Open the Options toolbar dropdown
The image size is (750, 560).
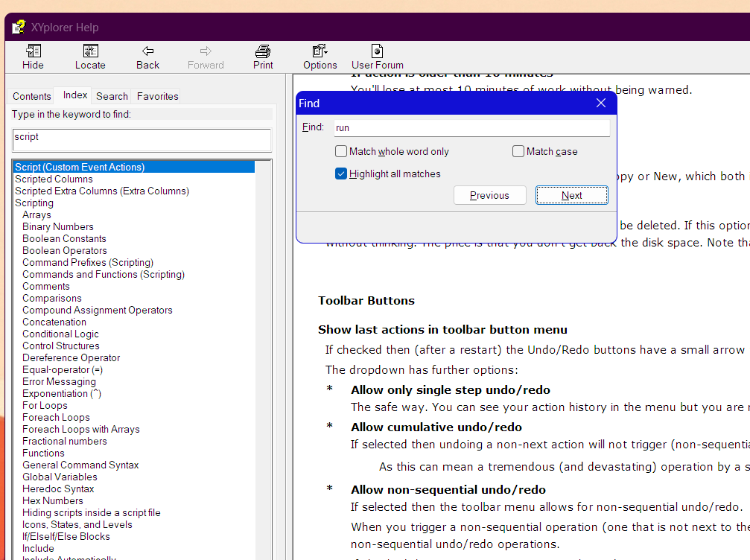click(320, 57)
